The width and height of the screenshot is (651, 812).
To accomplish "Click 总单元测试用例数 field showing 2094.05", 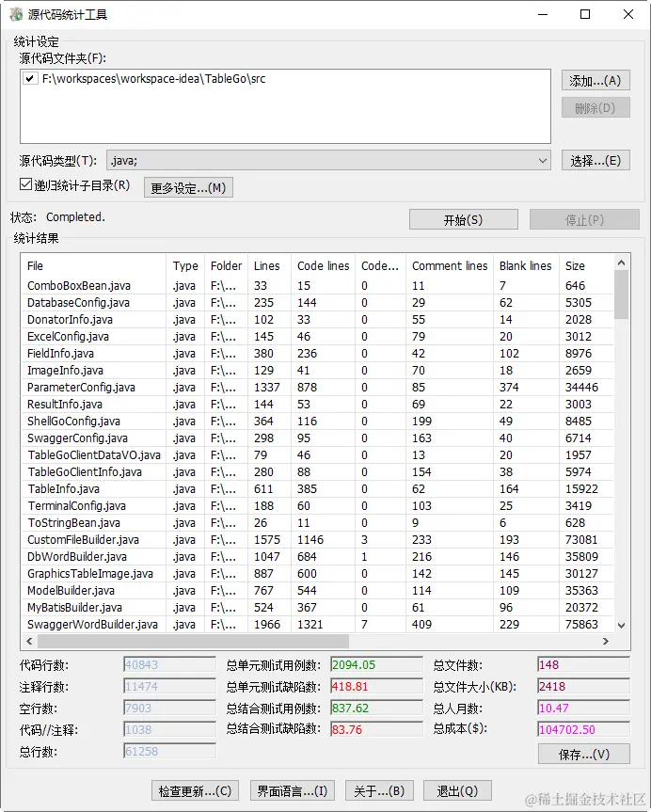I will coord(376,664).
